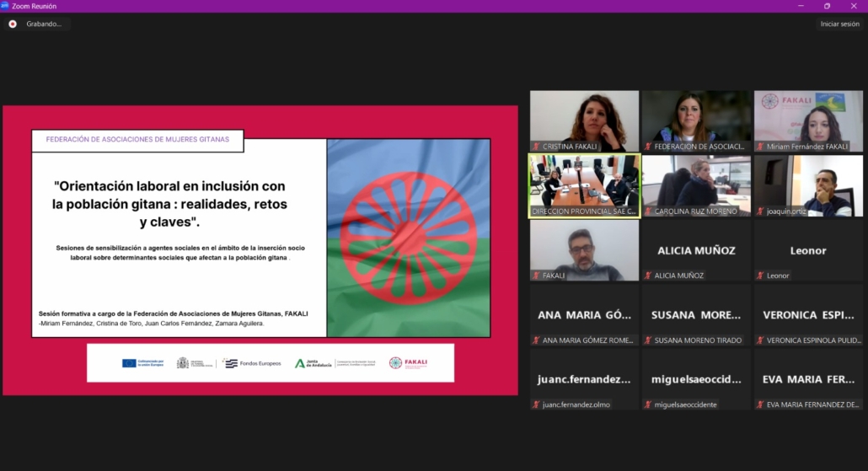Viewport: 868px width, 471px height.
Task: Click the Grabando... recording label
Action: pyautogui.click(x=44, y=24)
